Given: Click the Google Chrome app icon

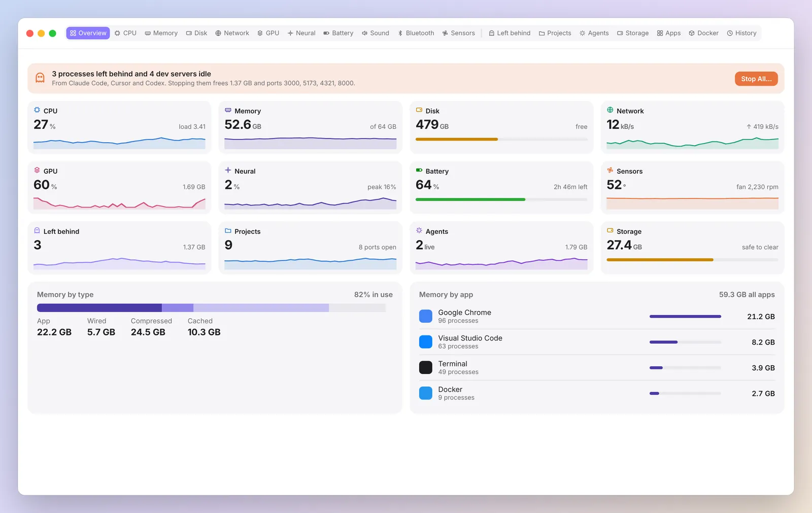Looking at the screenshot, I should [426, 316].
